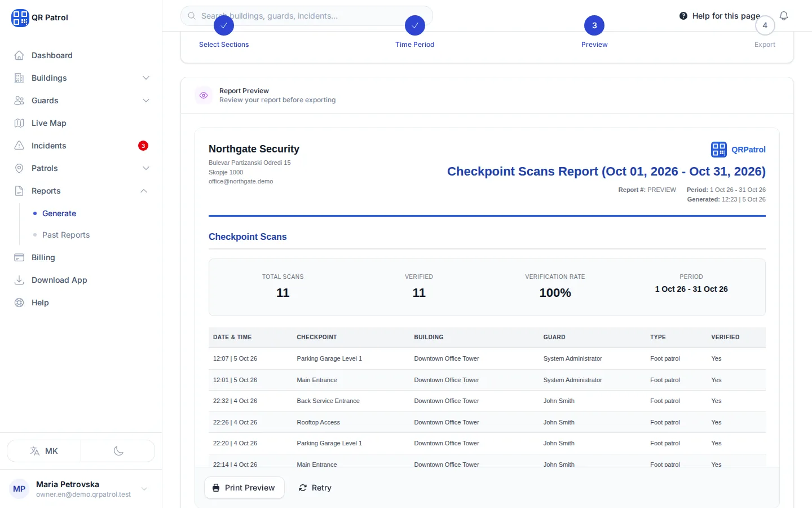Open Past Reports
The image size is (812, 508).
click(66, 235)
